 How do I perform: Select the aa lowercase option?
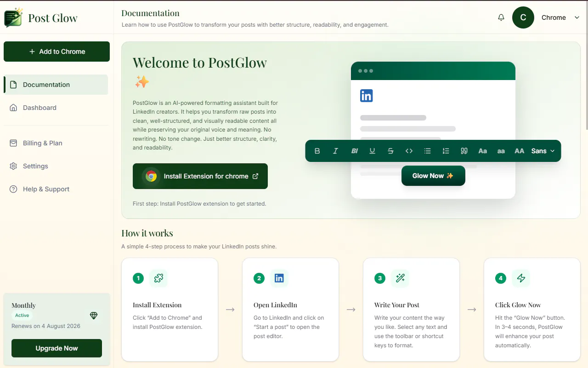tap(501, 151)
